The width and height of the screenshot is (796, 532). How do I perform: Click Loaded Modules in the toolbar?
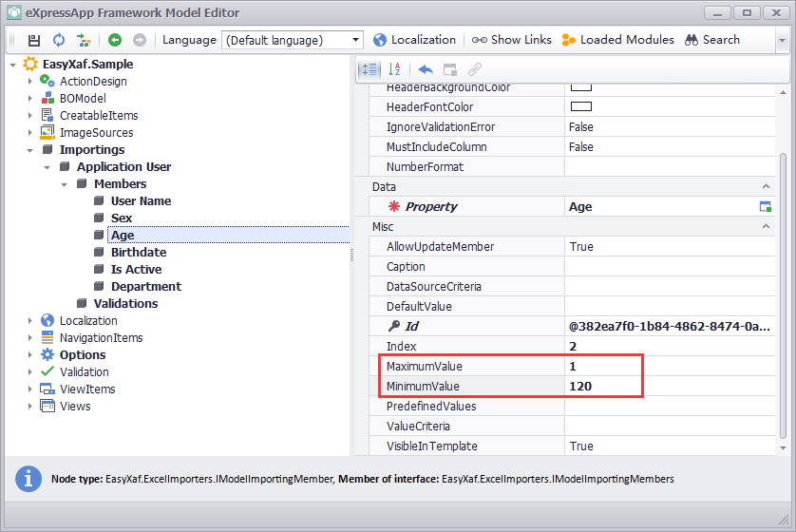617,40
